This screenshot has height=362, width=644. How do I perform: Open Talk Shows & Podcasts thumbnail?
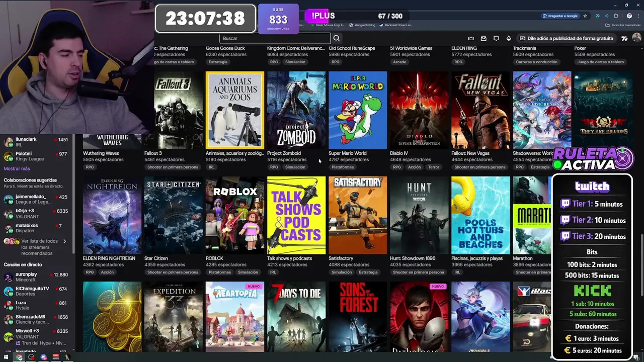(x=296, y=215)
